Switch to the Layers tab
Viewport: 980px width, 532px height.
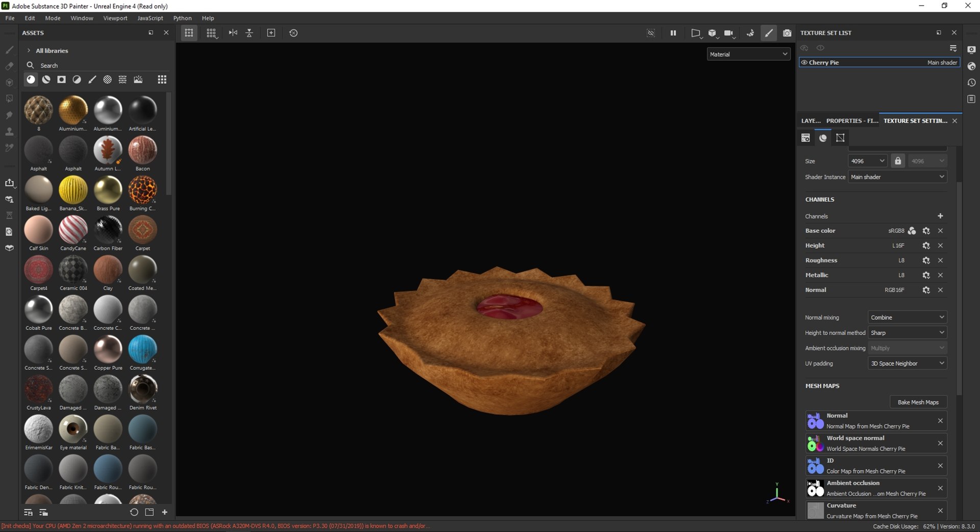pos(811,120)
